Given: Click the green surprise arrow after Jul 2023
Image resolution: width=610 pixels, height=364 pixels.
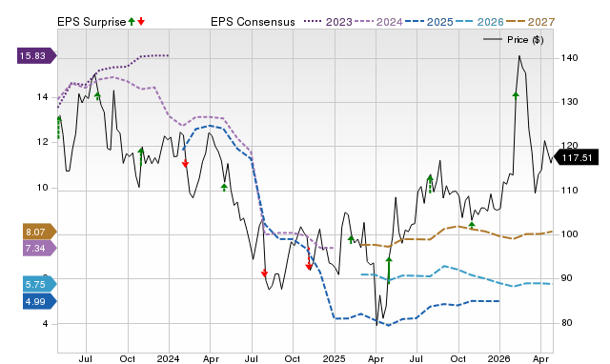Looking at the screenshot, I should pos(97,95).
